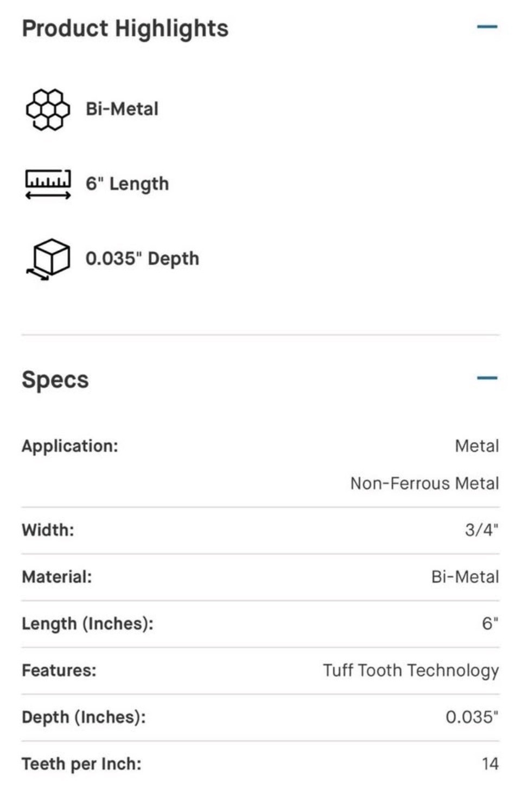Click the Length (Inches) label

pyautogui.click(x=87, y=624)
